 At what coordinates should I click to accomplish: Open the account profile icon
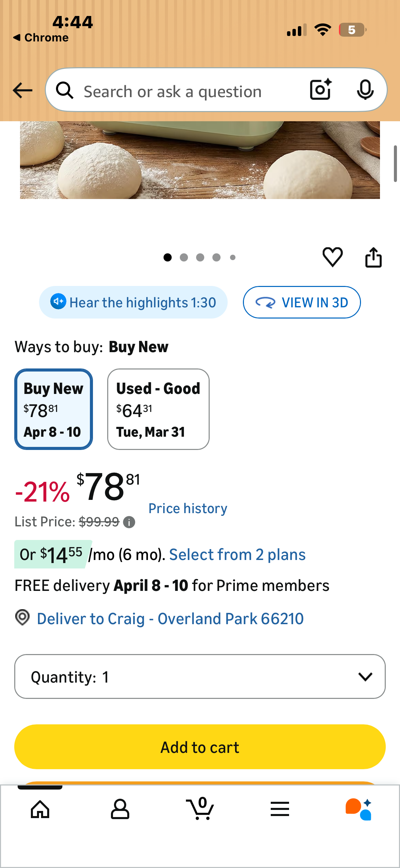[x=120, y=809]
